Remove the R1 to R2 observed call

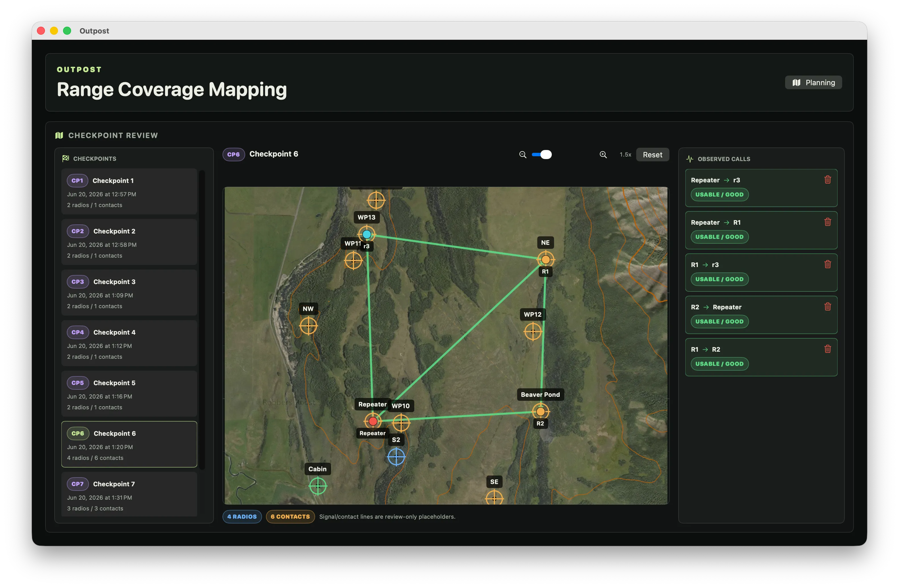coord(827,349)
